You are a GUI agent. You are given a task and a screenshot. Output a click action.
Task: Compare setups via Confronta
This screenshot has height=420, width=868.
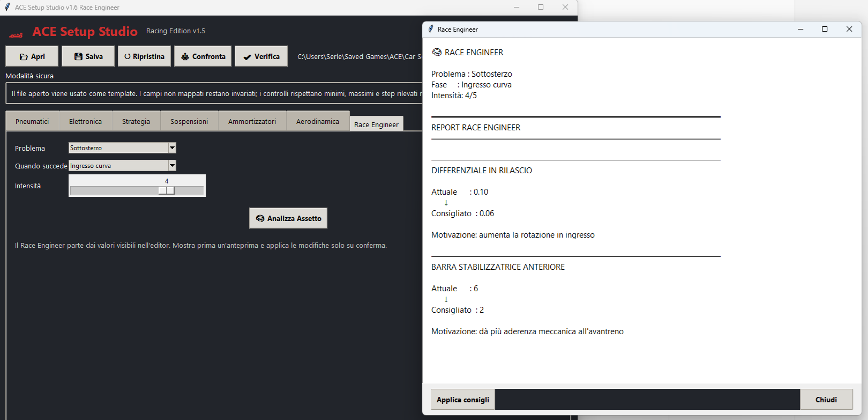tap(203, 56)
